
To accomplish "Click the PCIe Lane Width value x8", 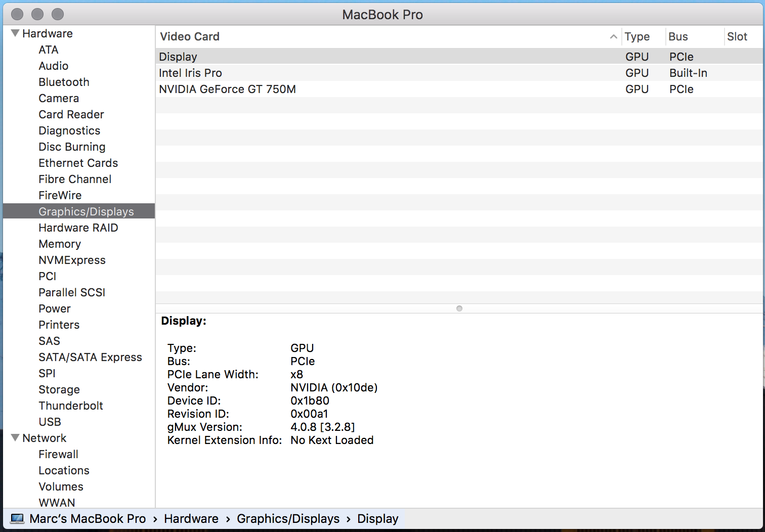I will 296,374.
